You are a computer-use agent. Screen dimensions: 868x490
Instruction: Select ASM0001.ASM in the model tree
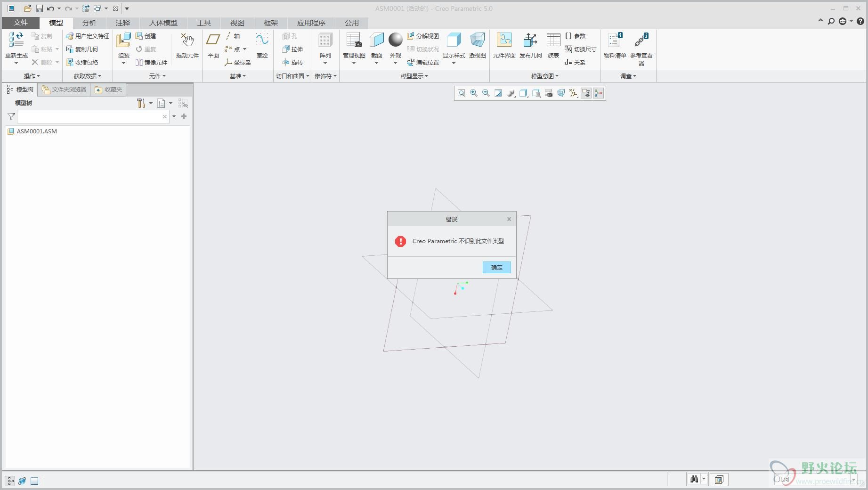click(37, 131)
